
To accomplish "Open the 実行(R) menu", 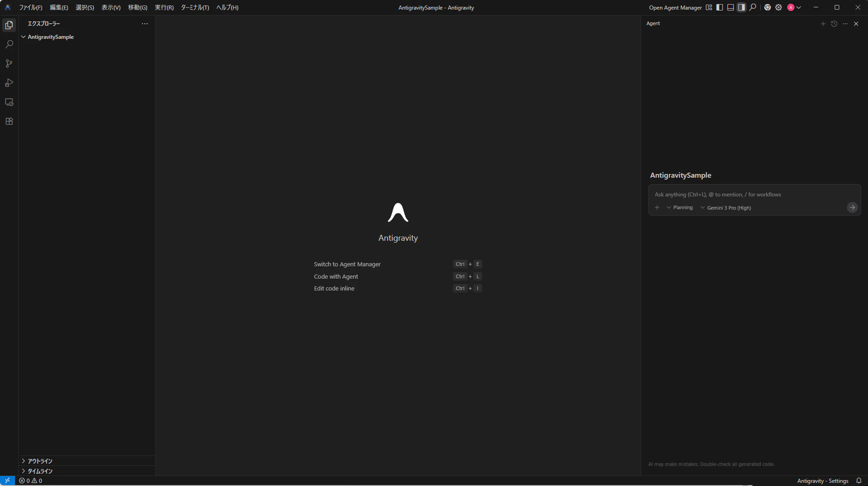I will click(164, 7).
